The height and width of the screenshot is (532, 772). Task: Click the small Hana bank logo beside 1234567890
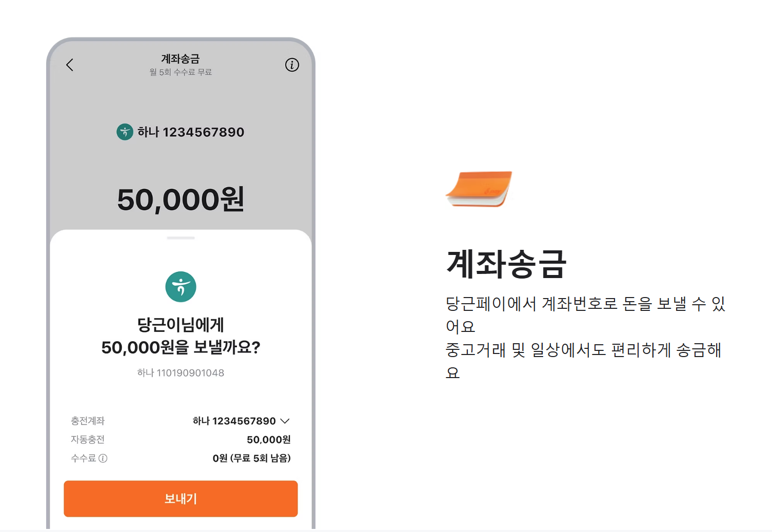click(125, 132)
